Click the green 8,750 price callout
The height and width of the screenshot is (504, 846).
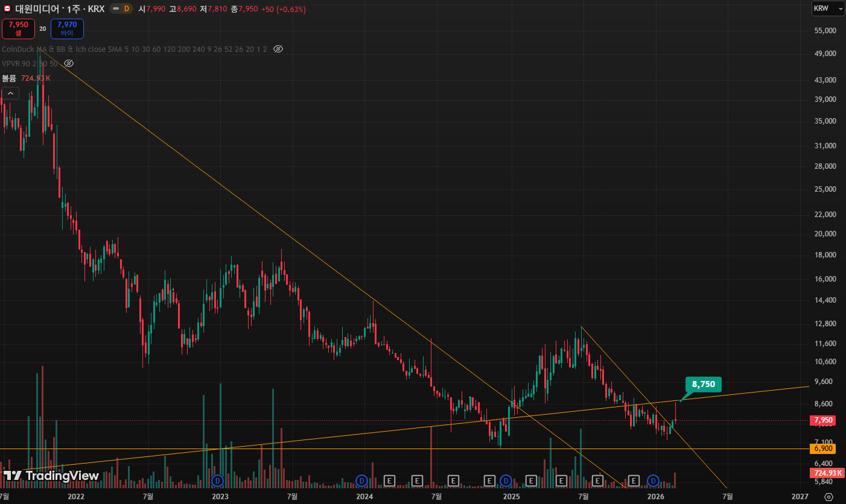click(703, 385)
